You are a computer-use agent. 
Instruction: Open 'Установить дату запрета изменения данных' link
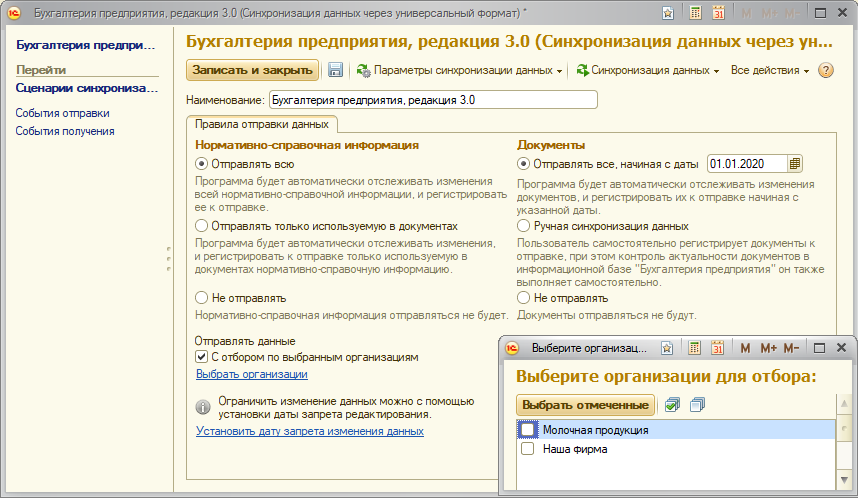pyautogui.click(x=310, y=431)
